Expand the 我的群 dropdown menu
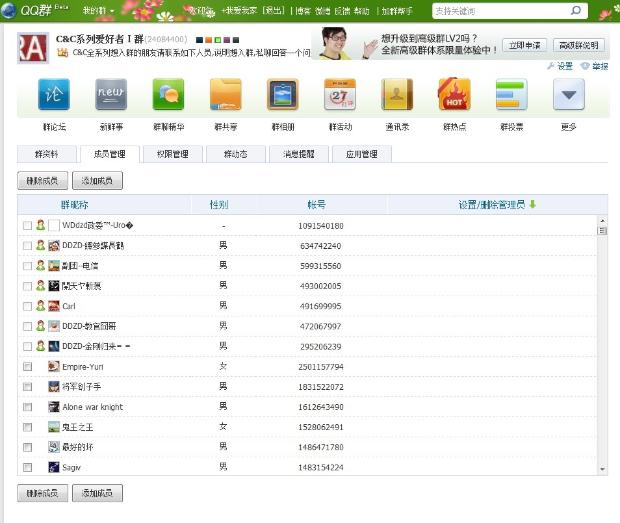 coord(98,11)
